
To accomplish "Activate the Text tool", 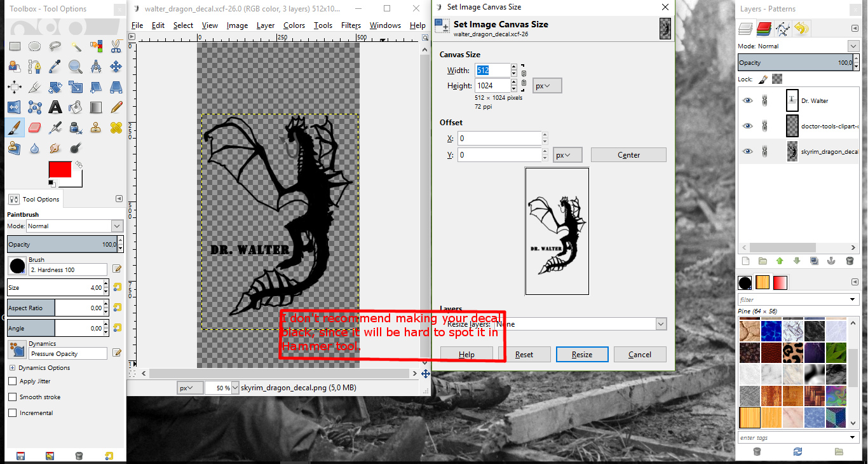I will (55, 107).
